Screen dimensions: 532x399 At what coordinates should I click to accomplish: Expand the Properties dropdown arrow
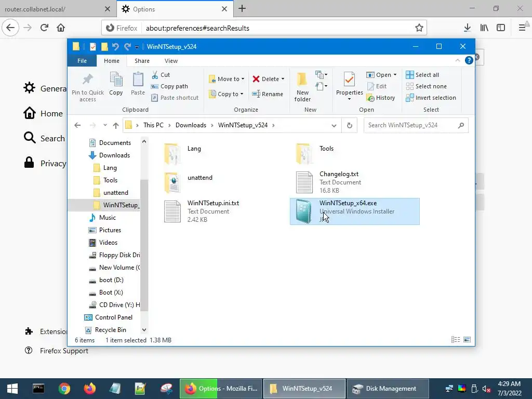pyautogui.click(x=349, y=99)
